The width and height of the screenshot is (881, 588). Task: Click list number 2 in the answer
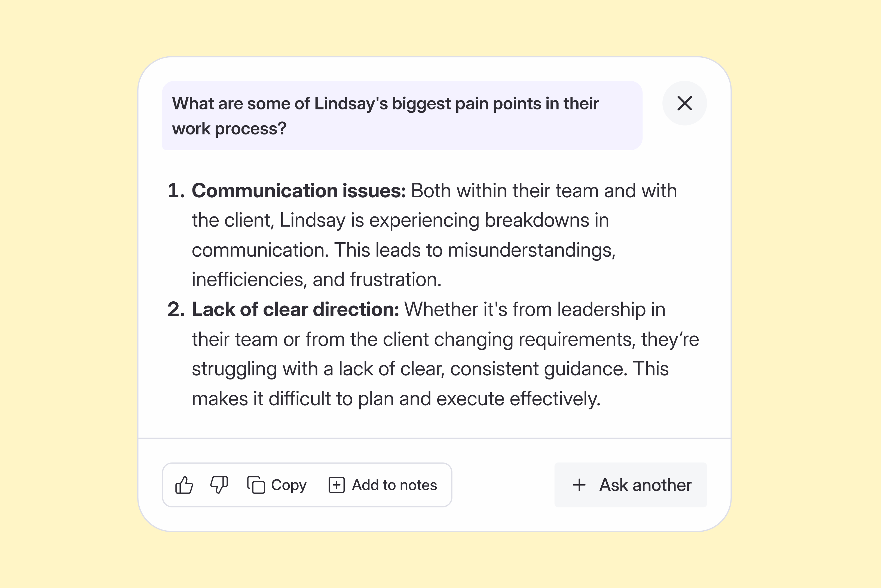tap(176, 309)
